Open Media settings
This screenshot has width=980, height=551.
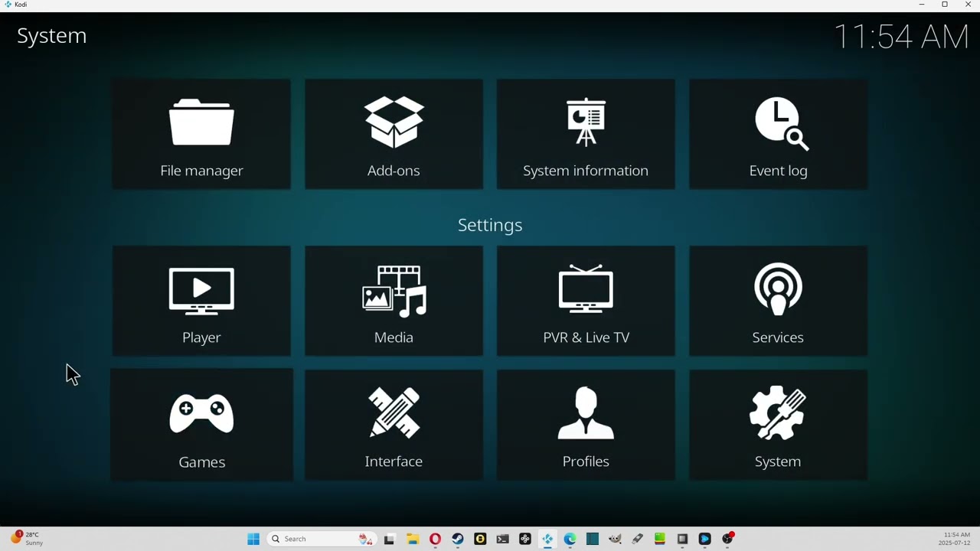pyautogui.click(x=394, y=301)
